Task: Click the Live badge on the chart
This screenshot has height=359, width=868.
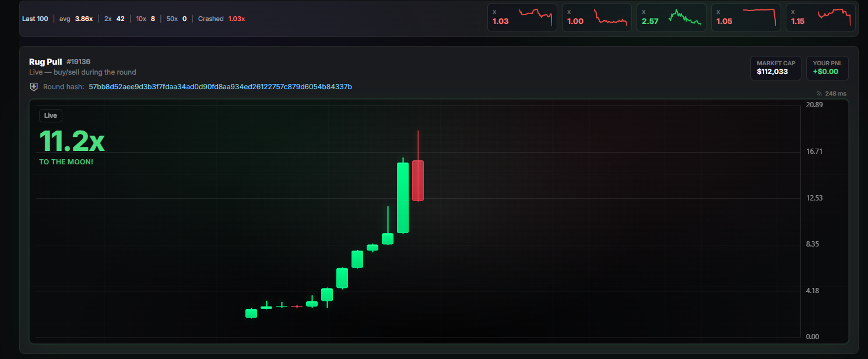Action: [x=51, y=115]
